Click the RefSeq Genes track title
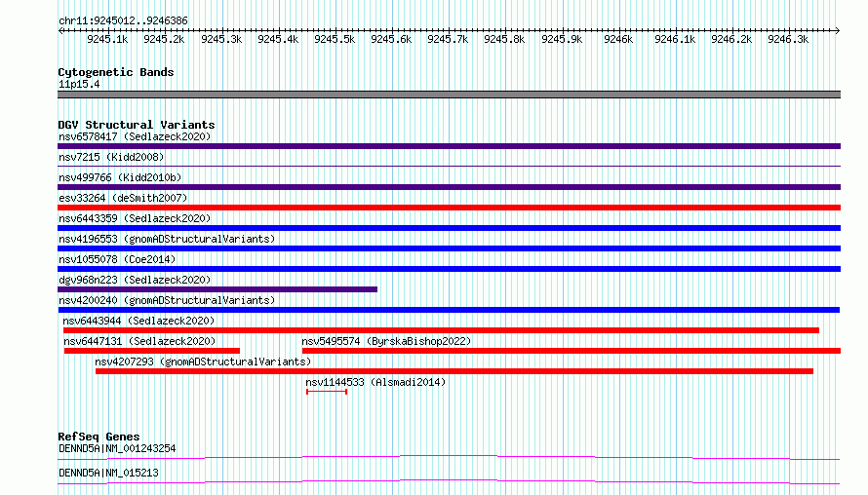Screen dimensions: 868x495 click(99, 437)
